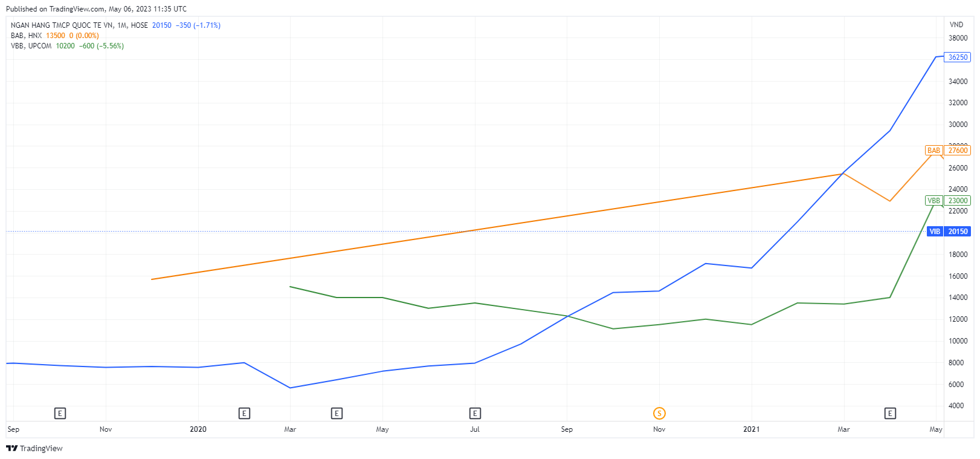This screenshot has height=459, width=980.
Task: Click the orange split marker above Nov 2020
Action: click(659, 414)
